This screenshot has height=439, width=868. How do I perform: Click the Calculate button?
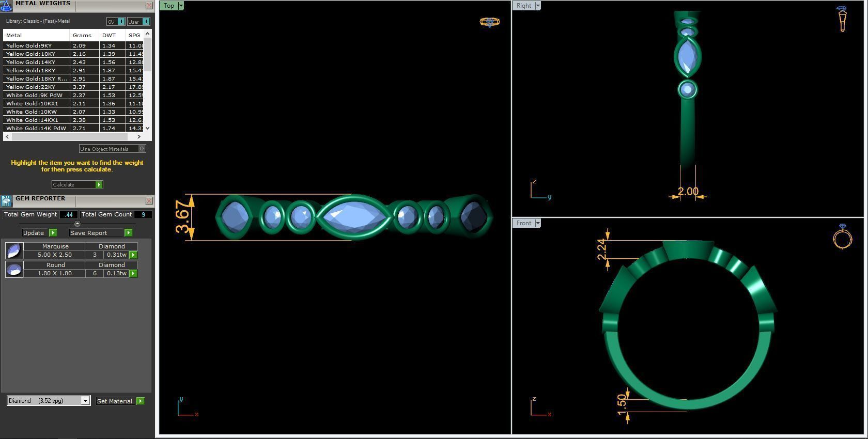[x=77, y=184]
